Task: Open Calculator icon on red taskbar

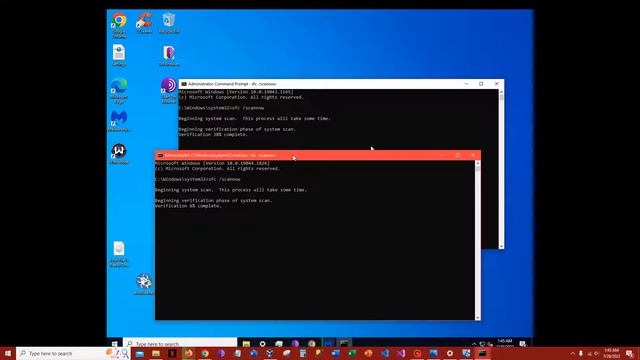Action: click(x=302, y=353)
